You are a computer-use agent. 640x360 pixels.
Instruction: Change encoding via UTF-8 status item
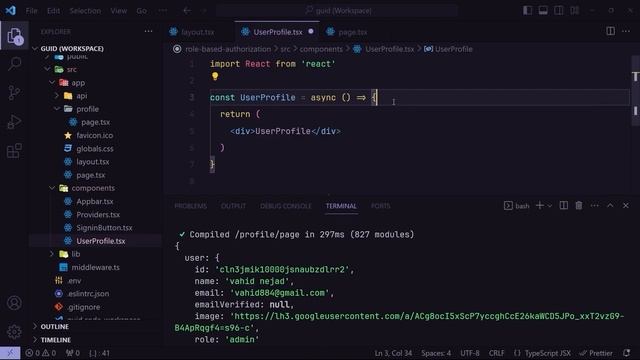tap(470, 353)
